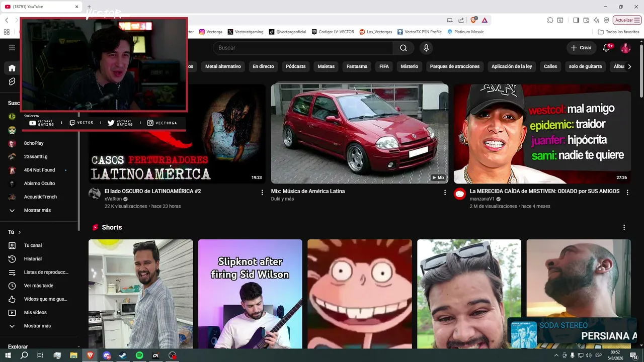
Task: Click the Windows Start button
Action: pos(8,355)
